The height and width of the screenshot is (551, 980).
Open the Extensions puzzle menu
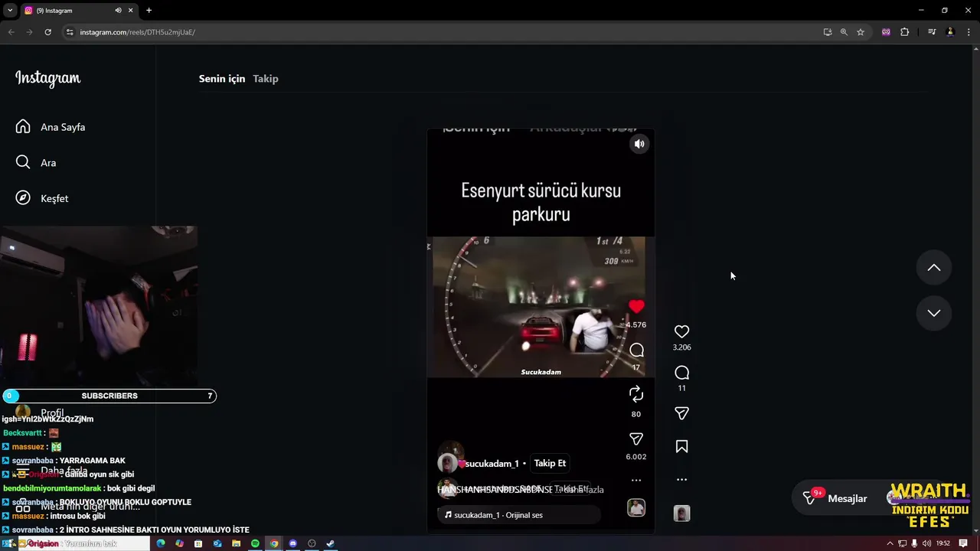(905, 32)
